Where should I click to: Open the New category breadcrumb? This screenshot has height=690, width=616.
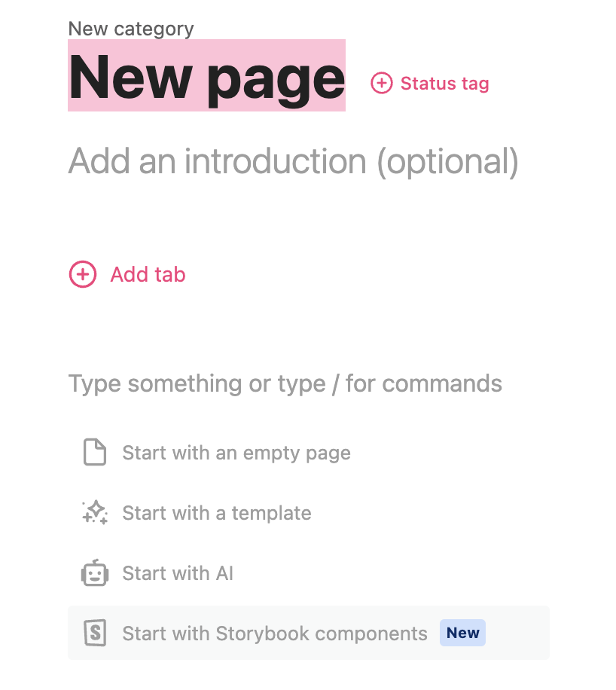[x=131, y=29]
